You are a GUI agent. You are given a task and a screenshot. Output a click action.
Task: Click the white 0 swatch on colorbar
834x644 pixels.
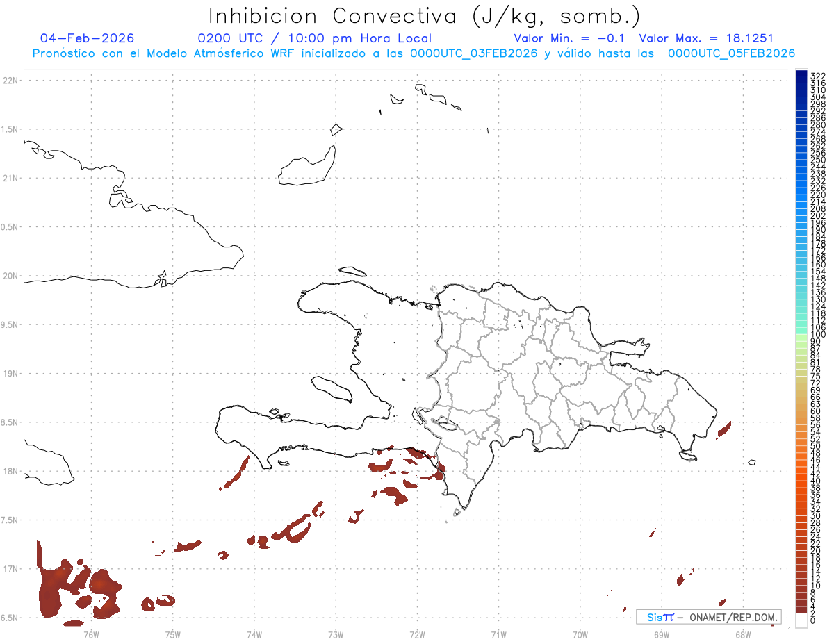pyautogui.click(x=801, y=621)
